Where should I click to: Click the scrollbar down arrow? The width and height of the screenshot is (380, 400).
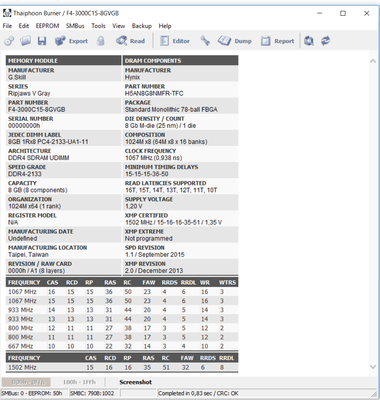tap(373, 367)
